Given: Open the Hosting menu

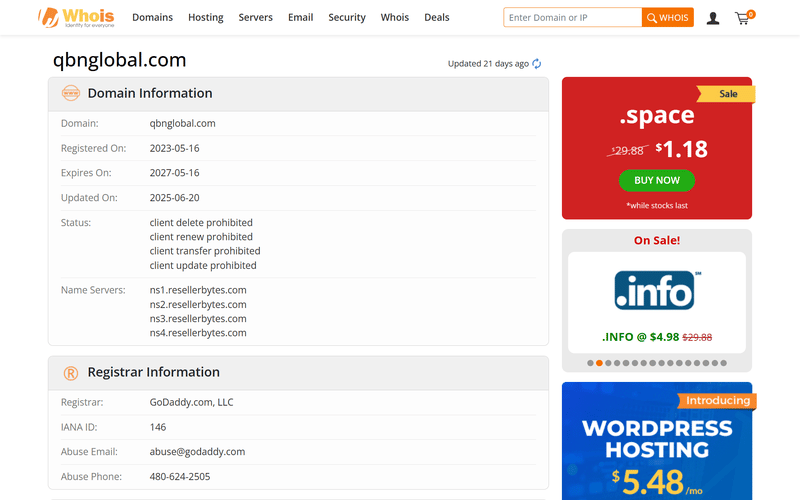Looking at the screenshot, I should (206, 17).
